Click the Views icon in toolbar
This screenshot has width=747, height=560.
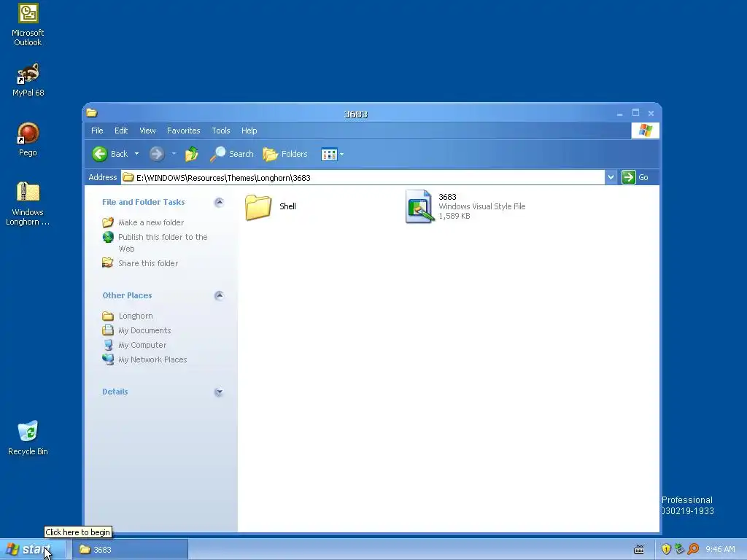(329, 154)
